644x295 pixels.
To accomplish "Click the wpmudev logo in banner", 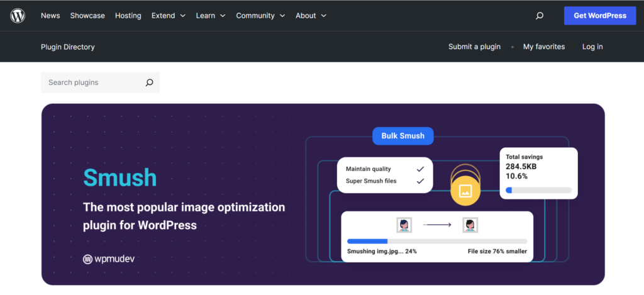I will [x=108, y=259].
